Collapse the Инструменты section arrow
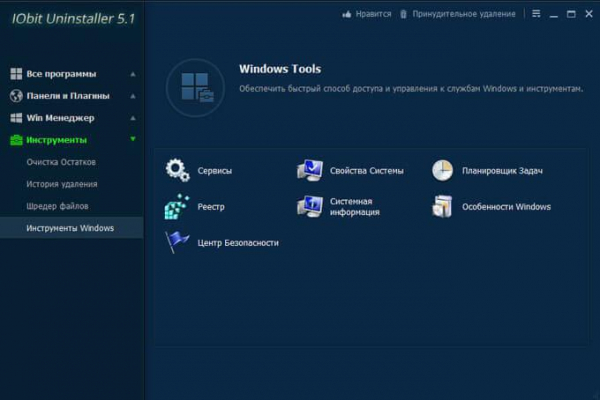This screenshot has width=600, height=400. [x=133, y=139]
